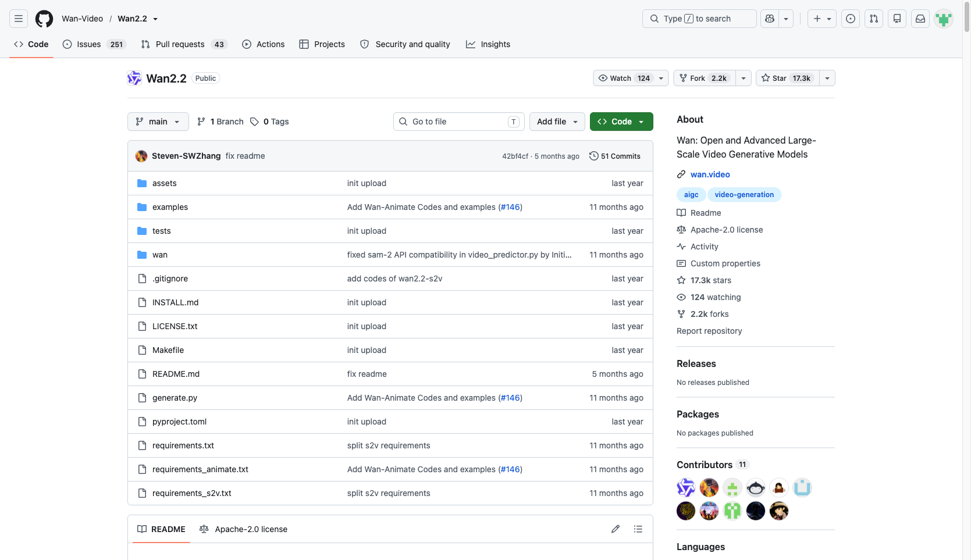This screenshot has width=971, height=560.
Task: Open the commit hash 42bf4cf
Action: [x=515, y=156]
